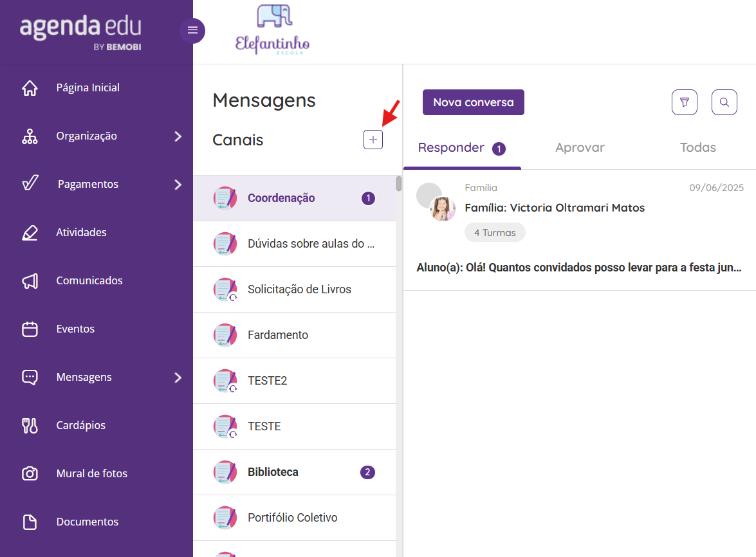Expand the Mensagens submenu chevron
The image size is (756, 557).
(x=178, y=378)
